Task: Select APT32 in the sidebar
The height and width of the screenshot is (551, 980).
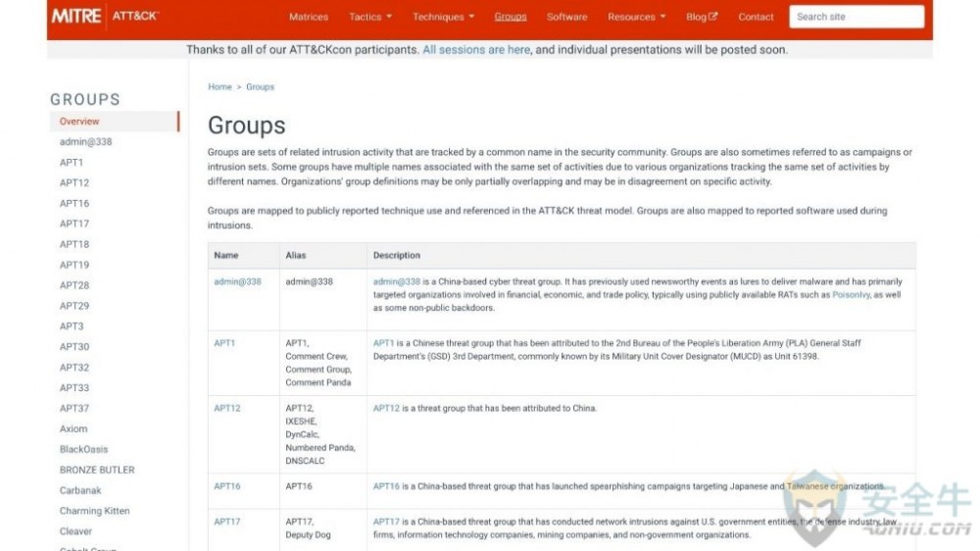Action: tap(74, 367)
